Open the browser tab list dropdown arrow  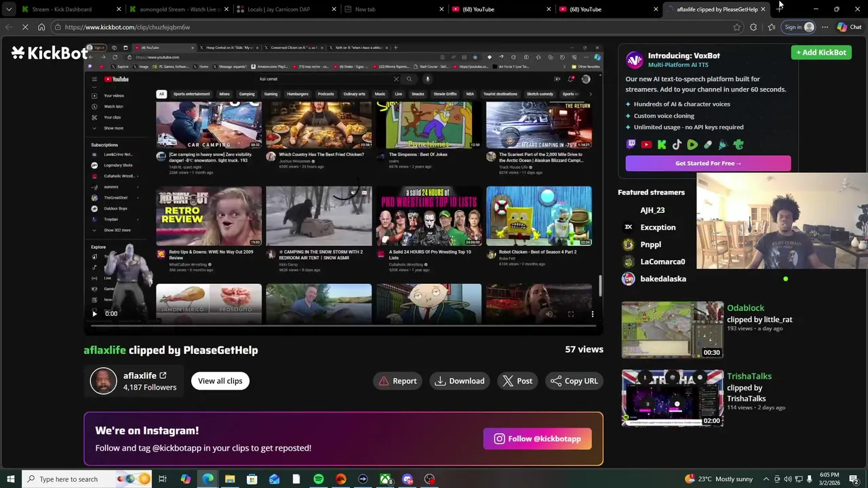[8, 9]
